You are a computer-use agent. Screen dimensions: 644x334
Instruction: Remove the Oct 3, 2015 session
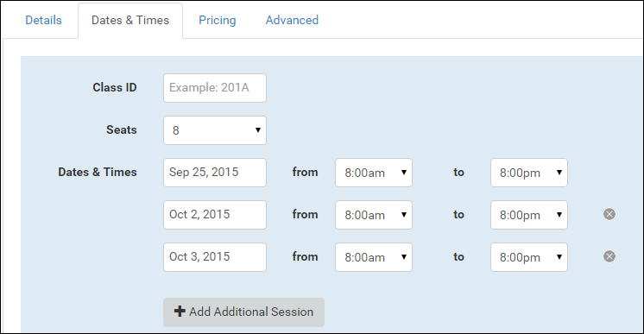(x=609, y=256)
